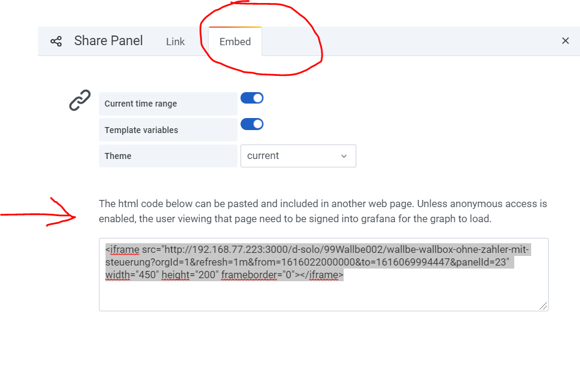580x392 pixels.
Task: Click the closing iframe tag in code
Action: (x=326, y=275)
